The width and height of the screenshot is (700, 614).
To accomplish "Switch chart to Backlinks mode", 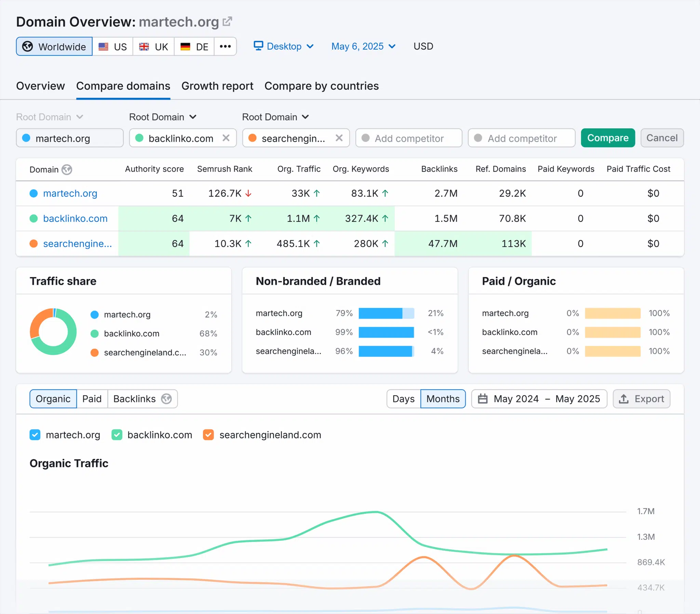I will pyautogui.click(x=143, y=399).
